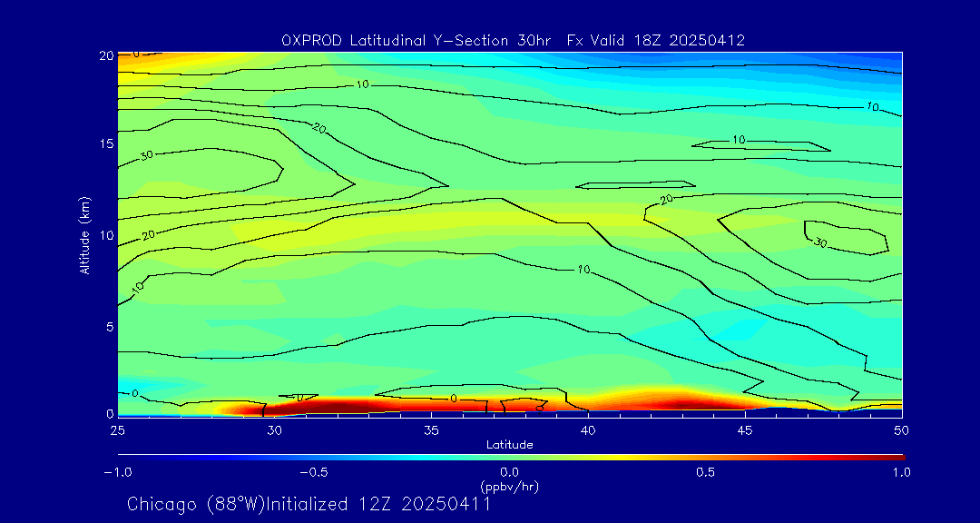Click the latitude tick label 50
The height and width of the screenshot is (523, 980).
coord(902,430)
